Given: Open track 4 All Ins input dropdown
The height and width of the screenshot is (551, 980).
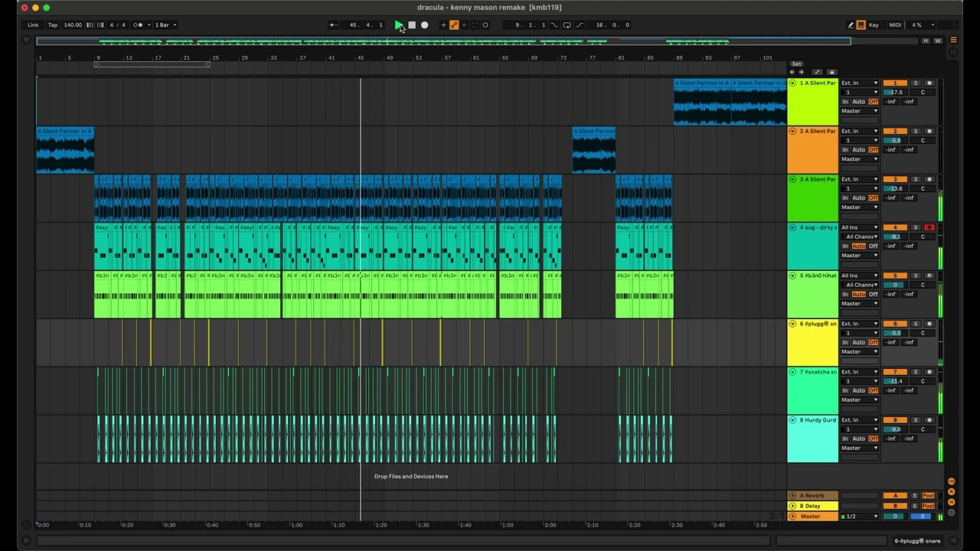Looking at the screenshot, I should point(860,227).
